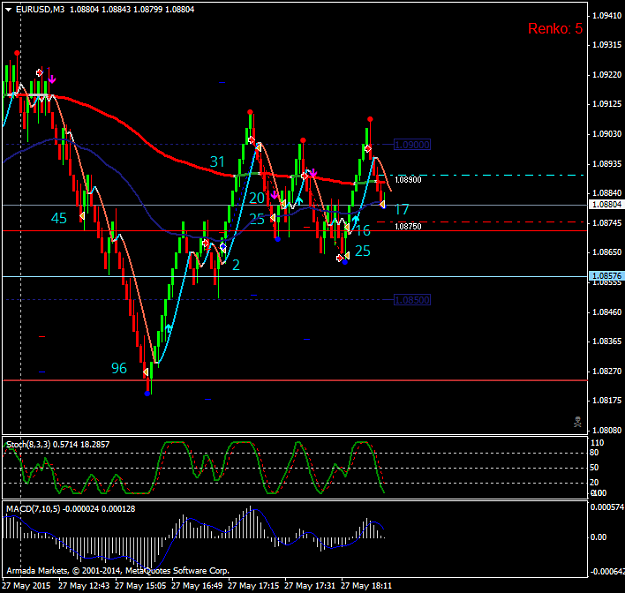Image resolution: width=625 pixels, height=593 pixels.
Task: Select the 1.09410 price scale value
Action: (607, 16)
